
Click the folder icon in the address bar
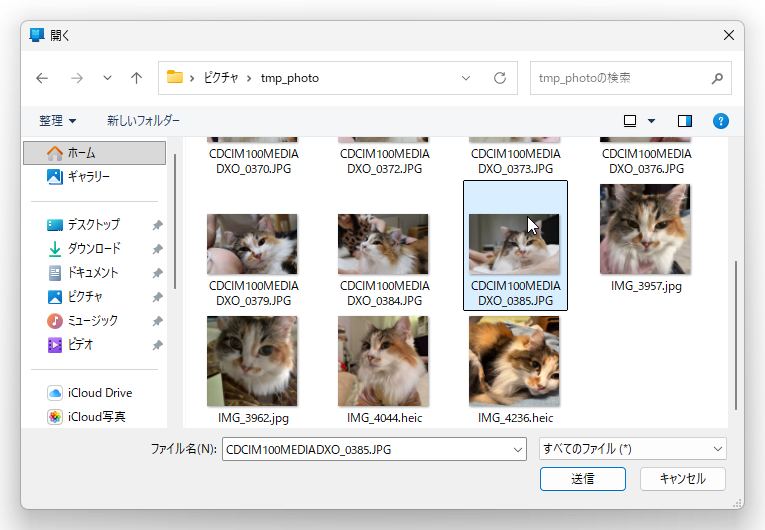tap(175, 77)
